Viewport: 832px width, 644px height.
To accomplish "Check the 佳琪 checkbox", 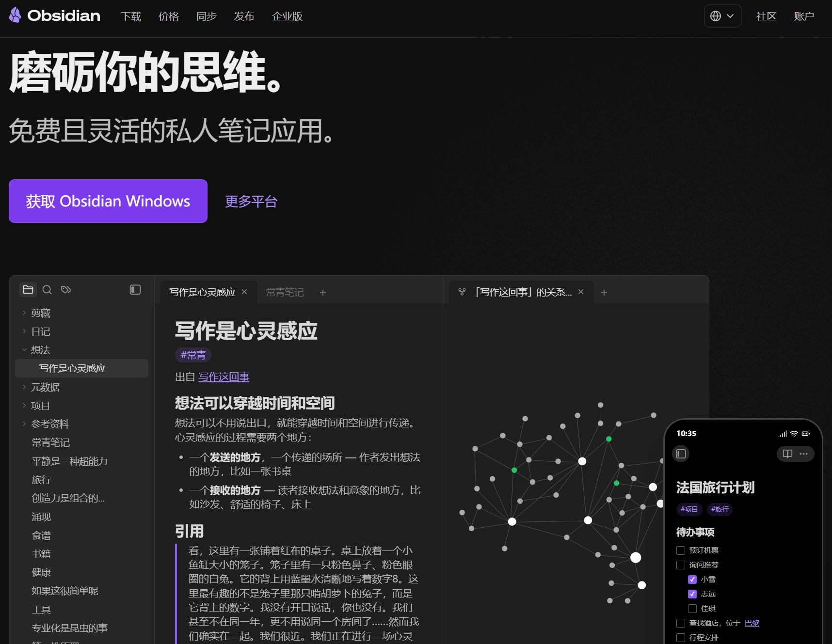I will pyautogui.click(x=692, y=608).
